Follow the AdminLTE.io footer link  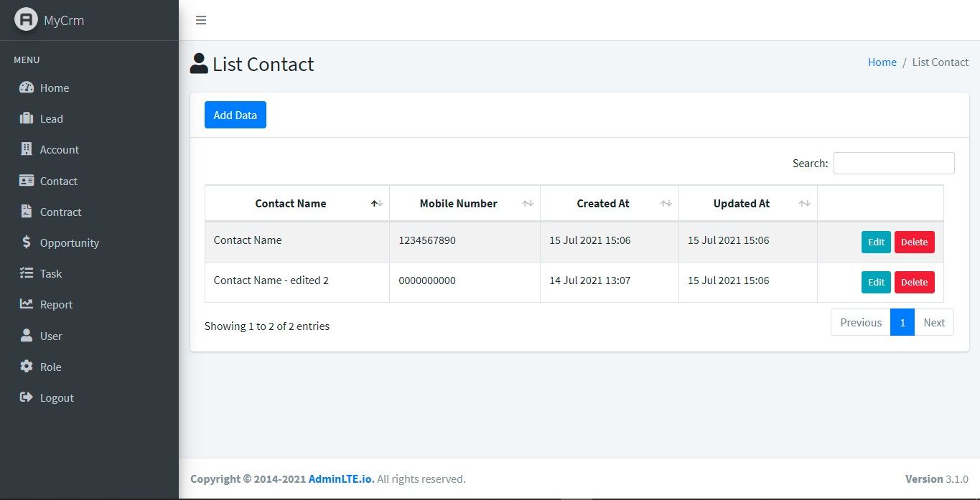(x=341, y=478)
